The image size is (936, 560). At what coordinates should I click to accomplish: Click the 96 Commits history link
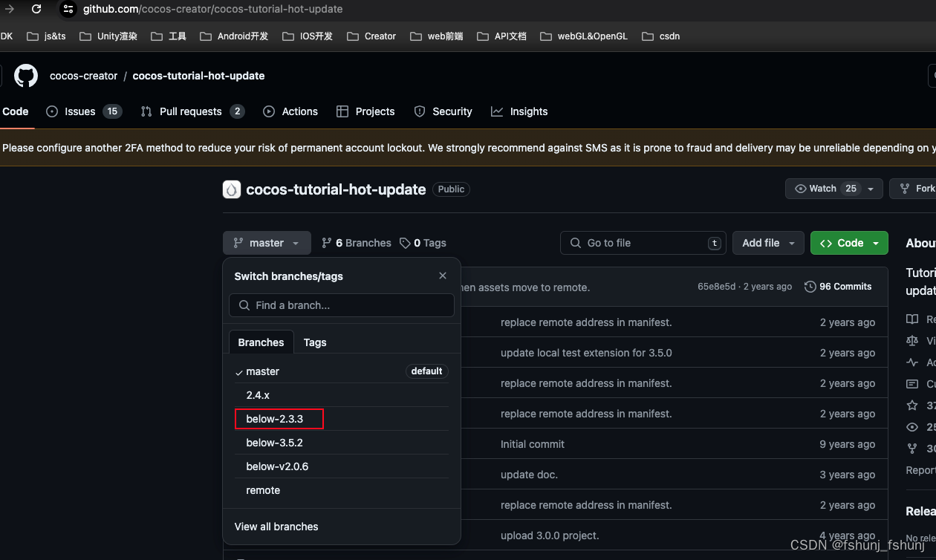coord(838,287)
